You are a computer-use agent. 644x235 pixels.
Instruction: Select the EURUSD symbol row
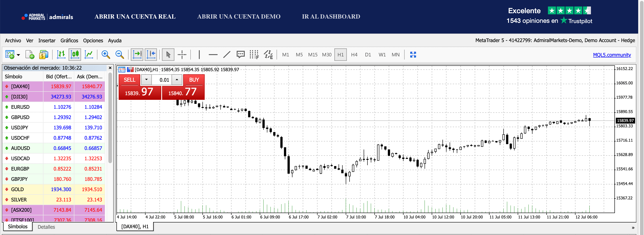[54, 107]
